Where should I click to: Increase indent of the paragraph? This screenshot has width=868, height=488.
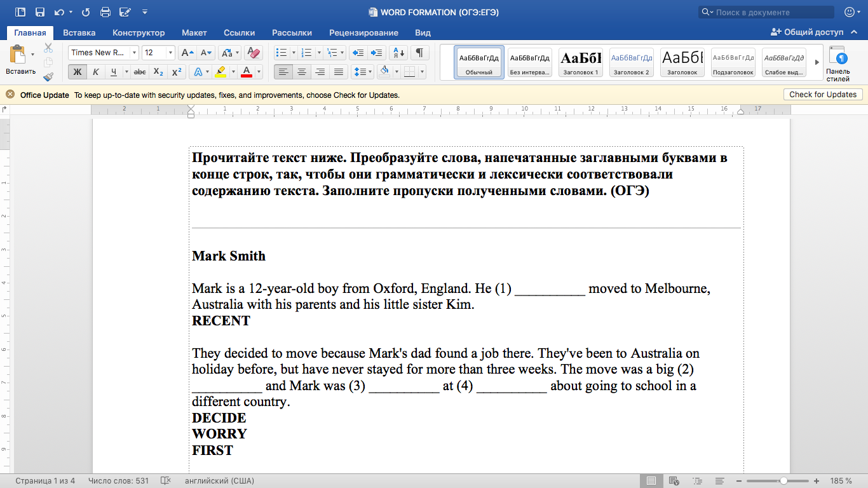(377, 53)
